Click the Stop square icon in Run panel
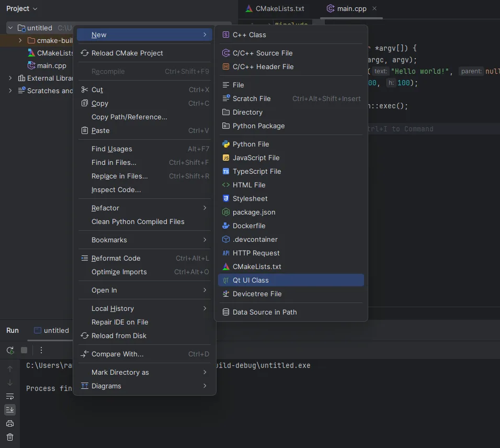500x448 pixels. coord(24,350)
